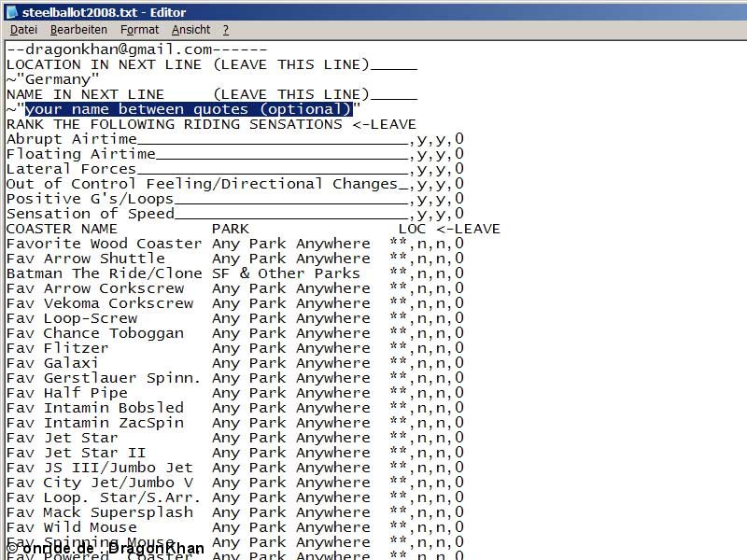Click the 'Fav Arrow Shuttle' row
The height and width of the screenshot is (560, 747).
point(235,259)
